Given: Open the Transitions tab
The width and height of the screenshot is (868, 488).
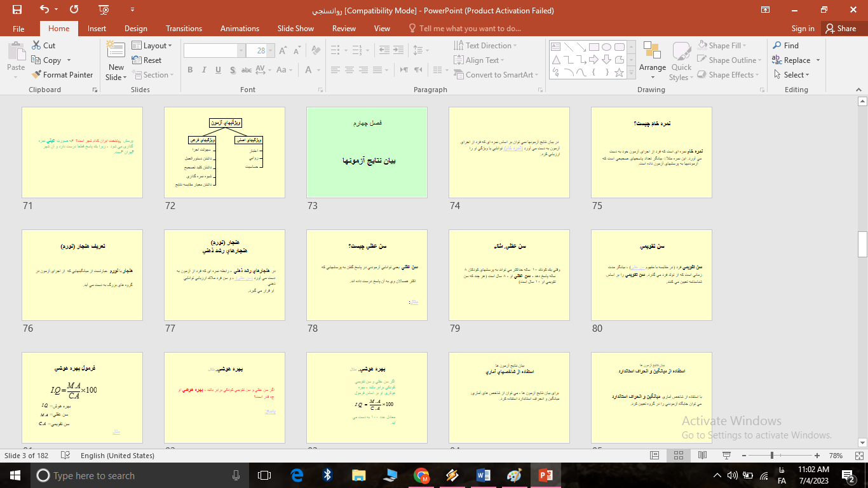Looking at the screenshot, I should click(x=184, y=28).
